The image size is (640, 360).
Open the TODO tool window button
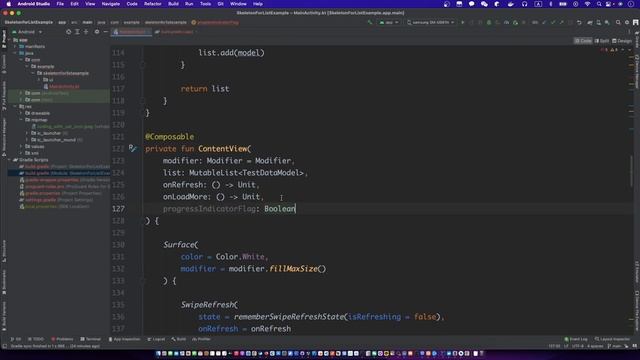tap(36, 339)
